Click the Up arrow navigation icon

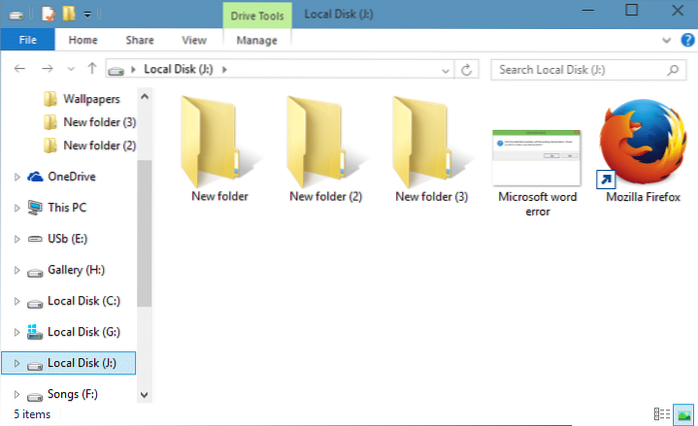(92, 69)
